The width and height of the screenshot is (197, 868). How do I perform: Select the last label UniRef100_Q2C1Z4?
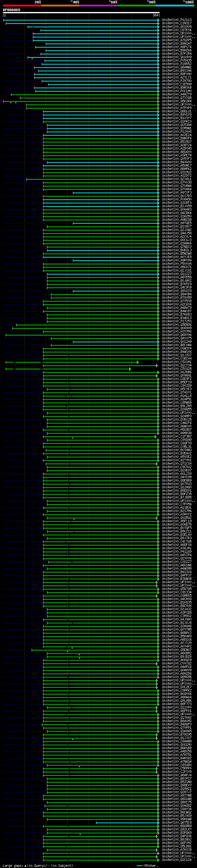176,860
